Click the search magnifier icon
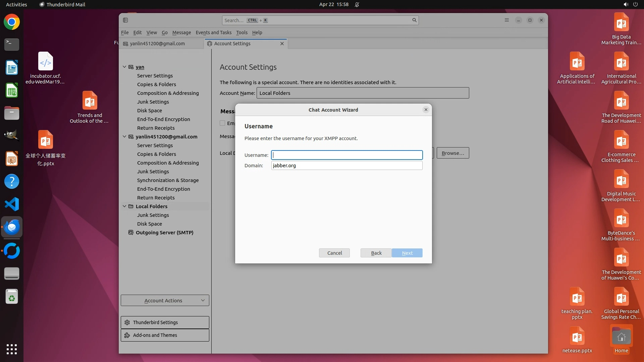 (414, 20)
